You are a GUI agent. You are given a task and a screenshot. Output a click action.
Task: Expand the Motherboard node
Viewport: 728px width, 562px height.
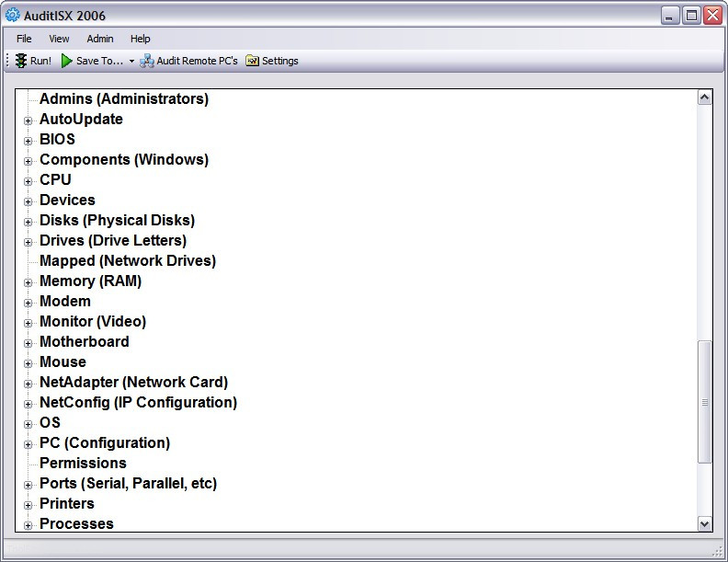click(x=28, y=343)
